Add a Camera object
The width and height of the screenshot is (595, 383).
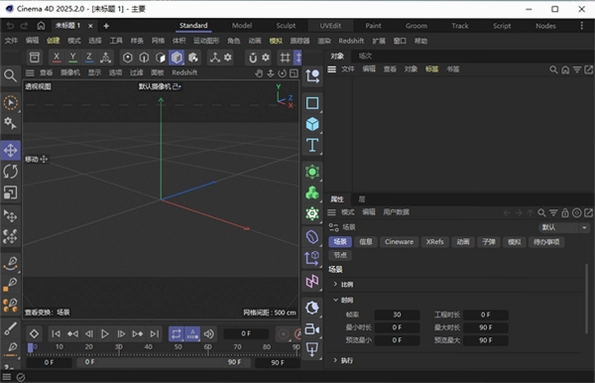(312, 329)
